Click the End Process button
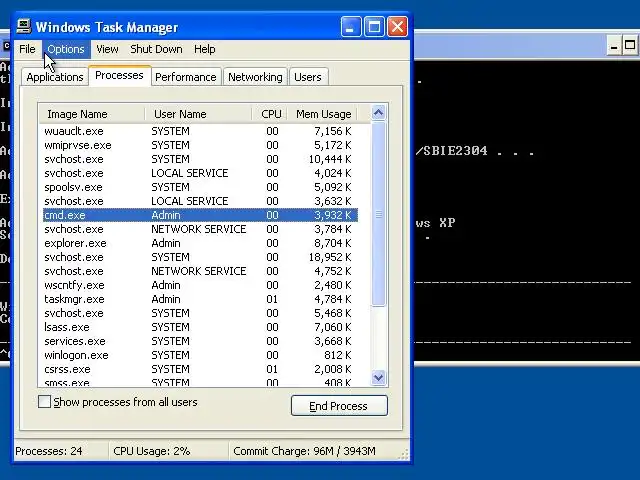This screenshot has width=640, height=480. pyautogui.click(x=339, y=406)
